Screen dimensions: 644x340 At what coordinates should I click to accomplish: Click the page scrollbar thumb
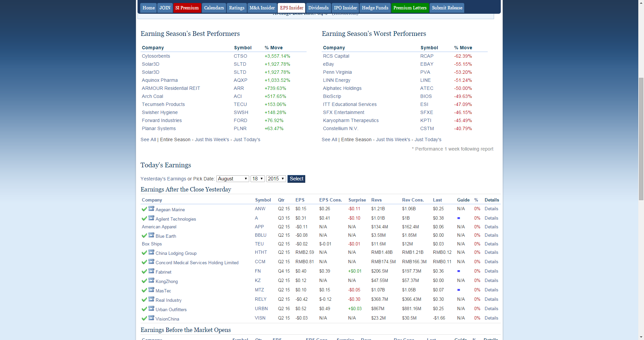[x=641, y=139]
